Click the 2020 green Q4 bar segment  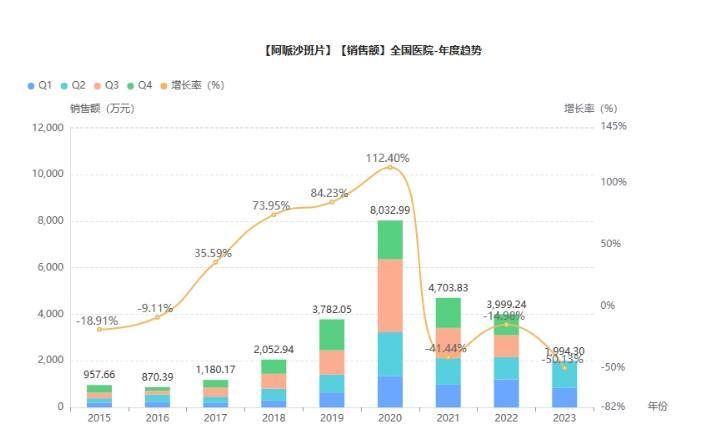(390, 240)
